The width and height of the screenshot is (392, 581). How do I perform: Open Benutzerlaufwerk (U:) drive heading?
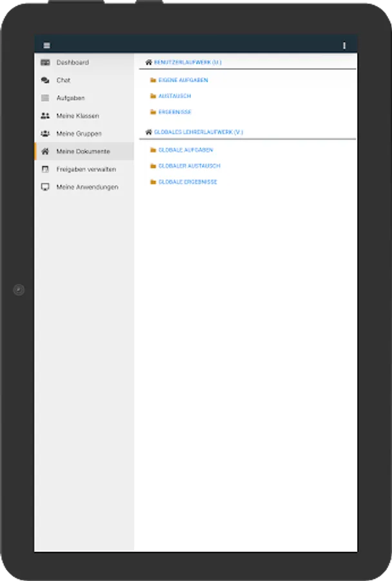[x=188, y=62]
